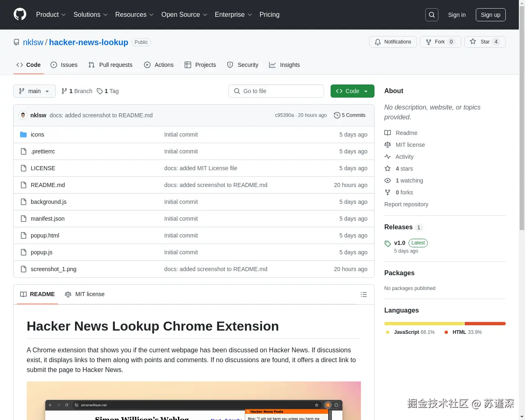525x420 pixels.
Task: Open the README outline list icon
Action: coord(363,294)
